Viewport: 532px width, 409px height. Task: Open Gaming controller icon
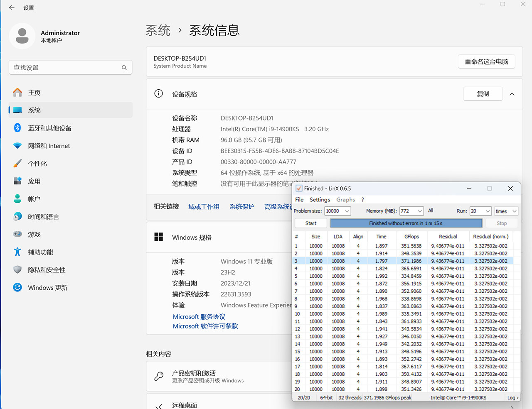point(17,234)
